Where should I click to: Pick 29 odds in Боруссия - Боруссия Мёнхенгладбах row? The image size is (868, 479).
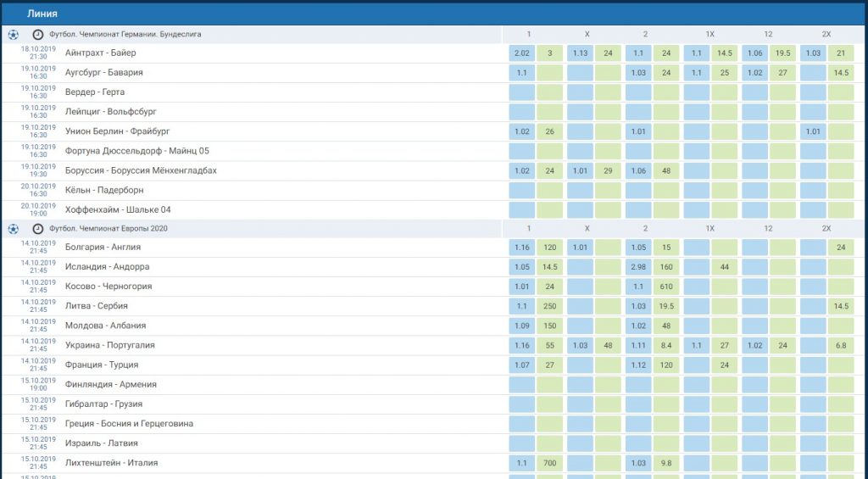tap(608, 170)
